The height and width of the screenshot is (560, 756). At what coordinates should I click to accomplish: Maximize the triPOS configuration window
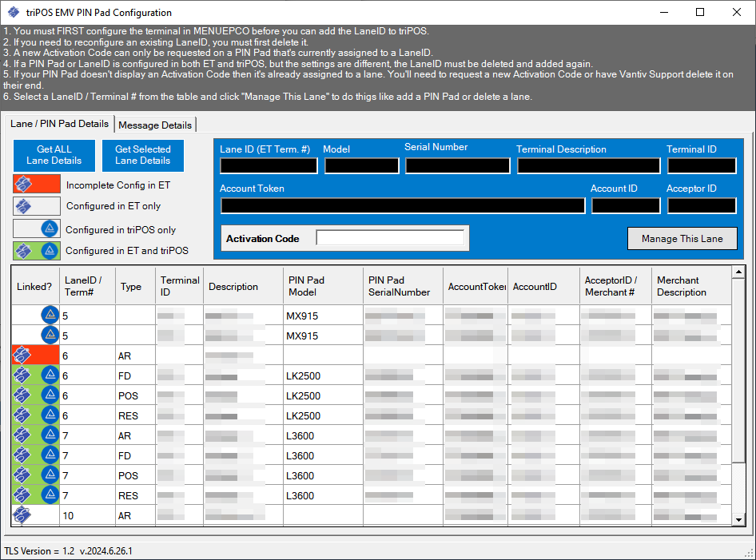(x=700, y=12)
